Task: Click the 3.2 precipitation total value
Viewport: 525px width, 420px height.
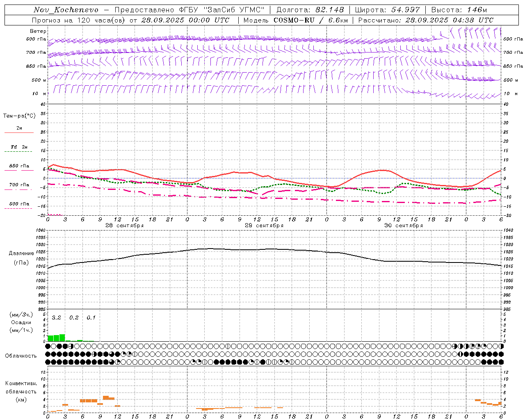Action: (x=57, y=318)
